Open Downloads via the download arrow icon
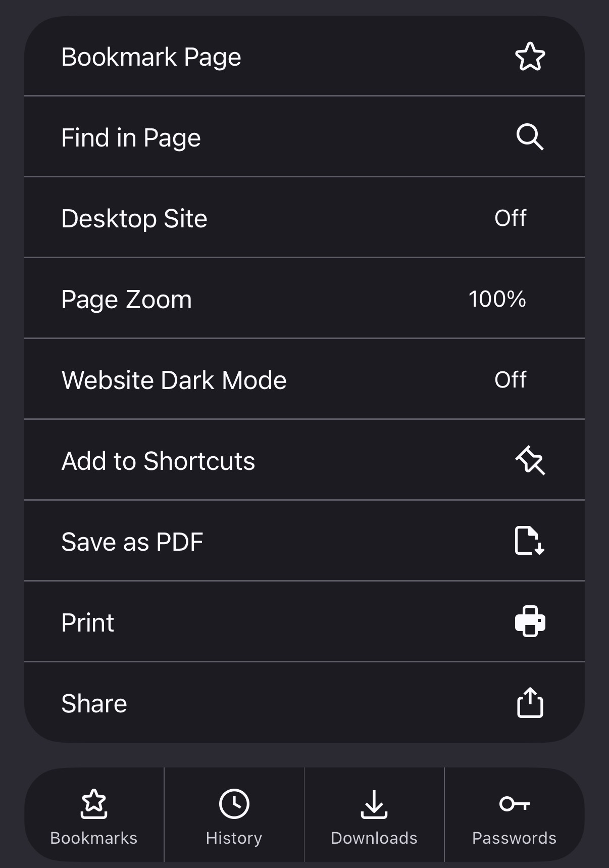The height and width of the screenshot is (868, 609). point(374,804)
